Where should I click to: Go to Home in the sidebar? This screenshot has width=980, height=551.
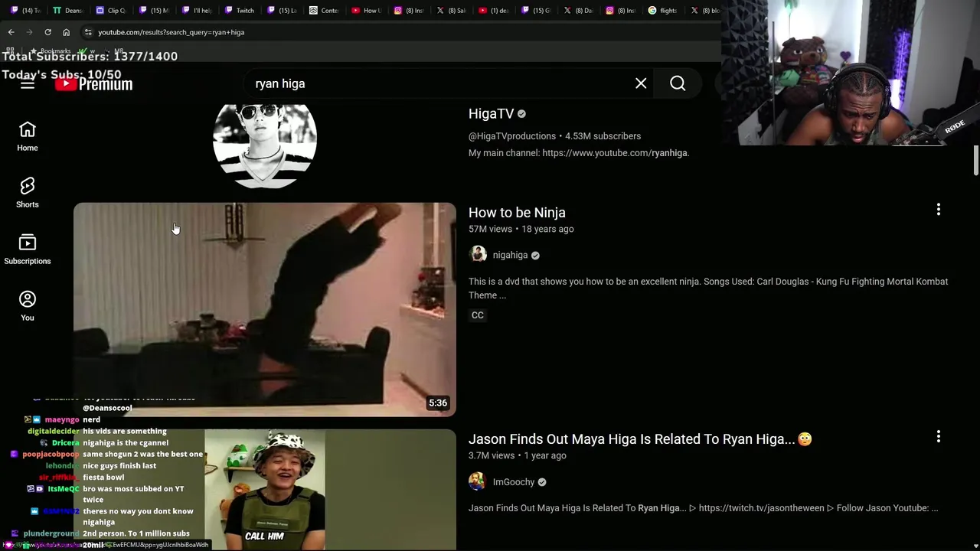pos(28,136)
